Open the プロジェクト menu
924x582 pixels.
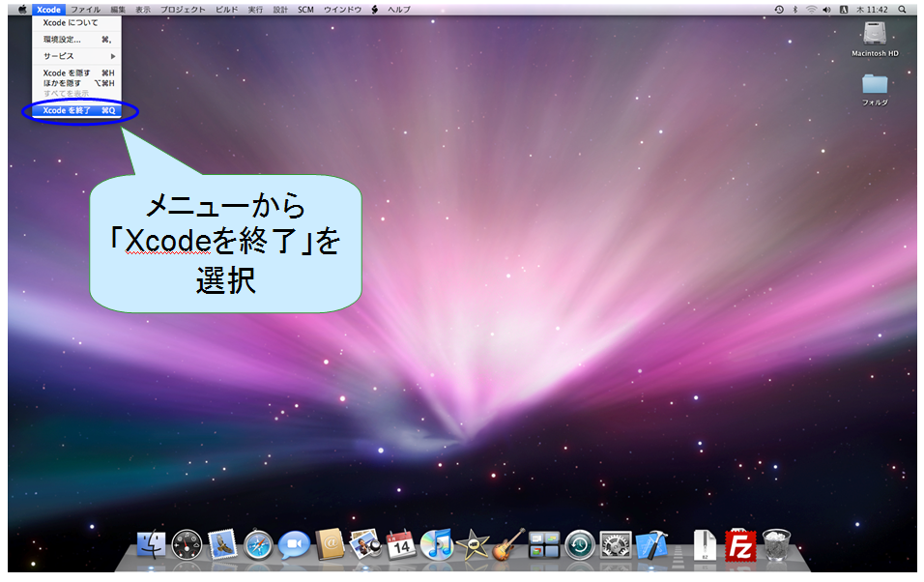[x=184, y=10]
